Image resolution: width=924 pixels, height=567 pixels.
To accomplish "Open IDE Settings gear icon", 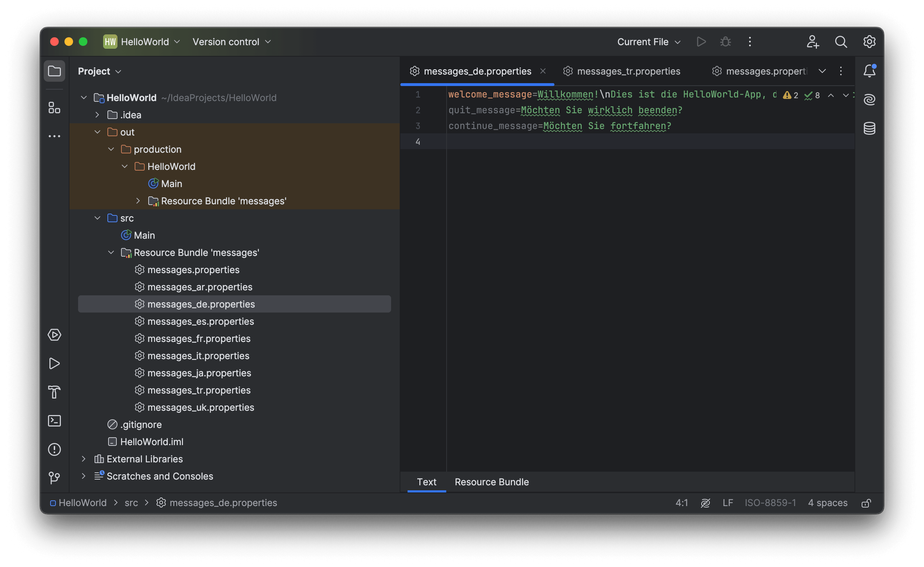I will point(869,42).
